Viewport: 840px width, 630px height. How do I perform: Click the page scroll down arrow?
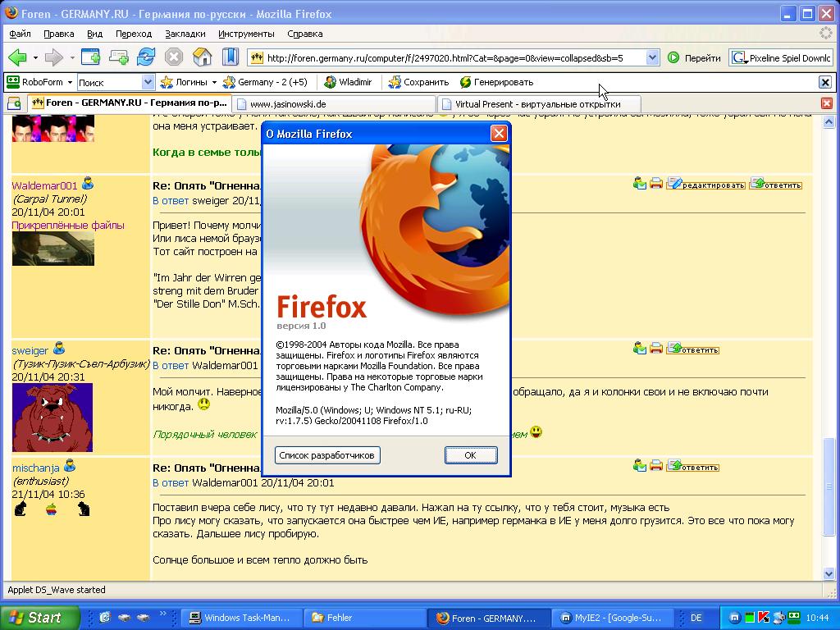[x=829, y=573]
